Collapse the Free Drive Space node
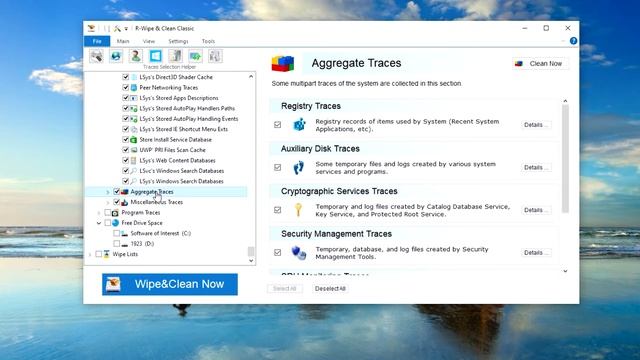The width and height of the screenshot is (640, 360). (x=99, y=223)
